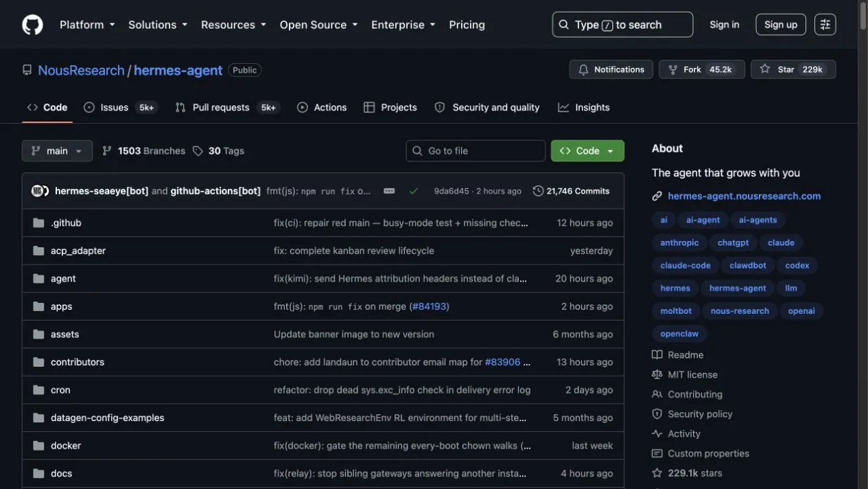Screen dimensions: 868x489
Task: Click the link icon beside the website URL
Action: 657,196
